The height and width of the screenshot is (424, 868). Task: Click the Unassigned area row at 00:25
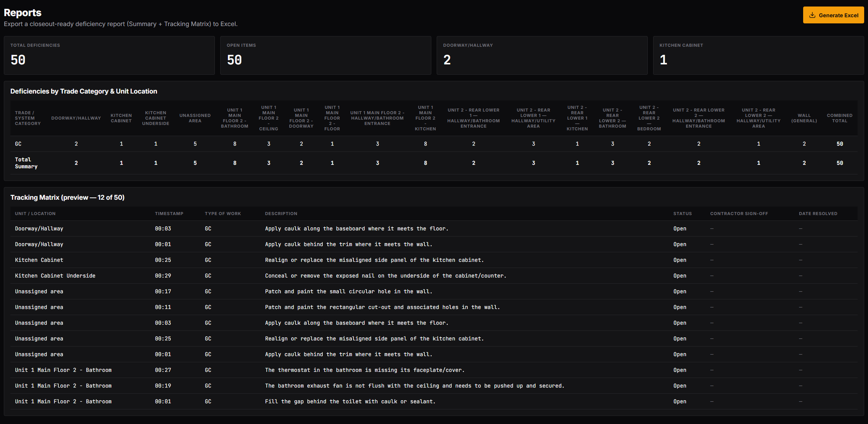434,339
